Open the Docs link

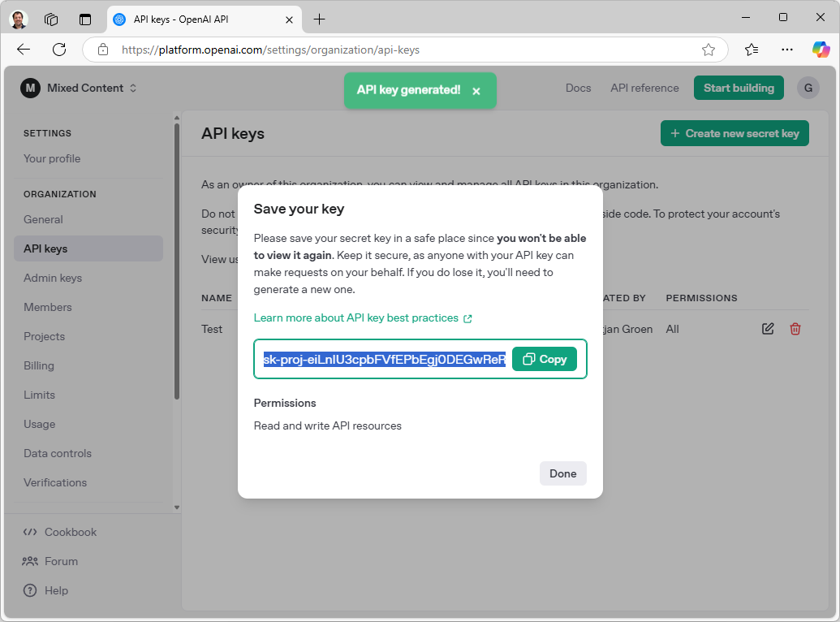578,88
